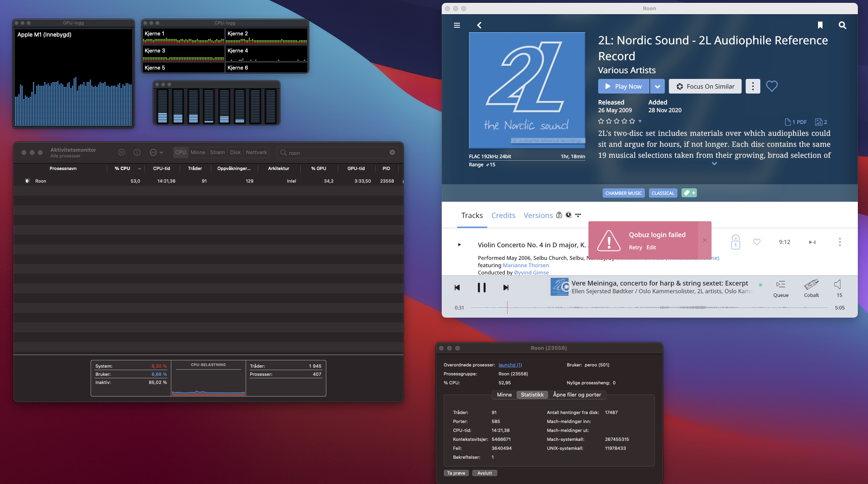868x484 pixels.
Task: Open Marianne Thorsen artist link
Action: pyautogui.click(x=526, y=265)
